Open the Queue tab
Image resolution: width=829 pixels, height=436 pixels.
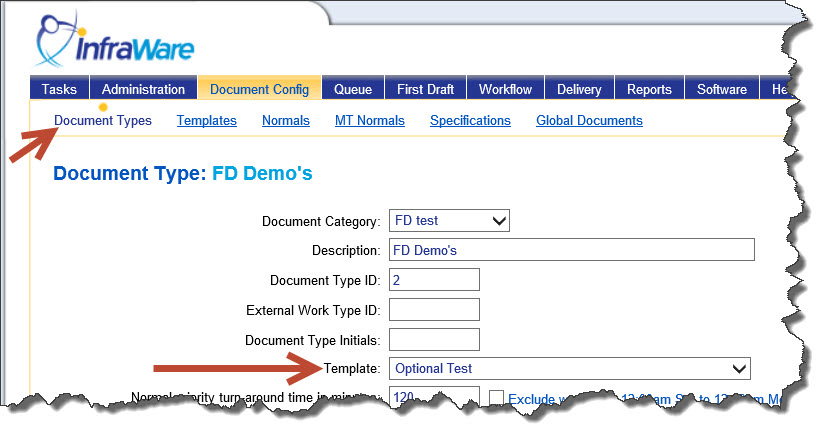353,88
